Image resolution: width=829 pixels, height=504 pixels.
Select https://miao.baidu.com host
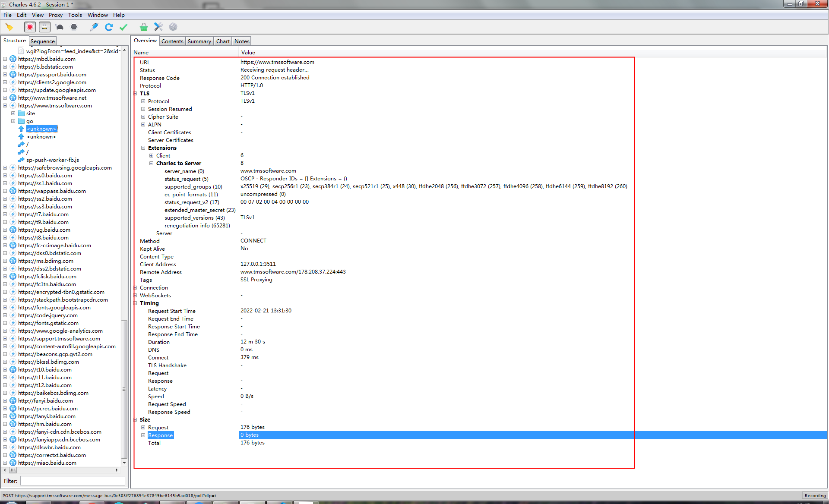47,463
